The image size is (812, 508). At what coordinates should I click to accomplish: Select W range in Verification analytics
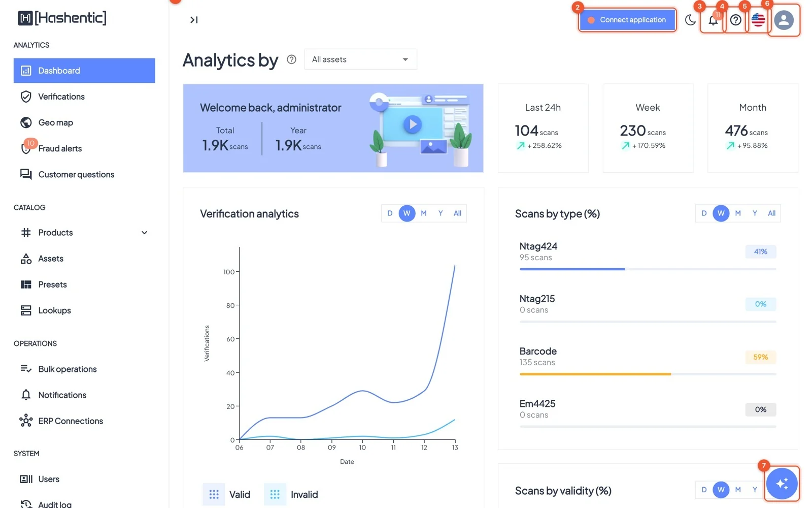click(407, 213)
